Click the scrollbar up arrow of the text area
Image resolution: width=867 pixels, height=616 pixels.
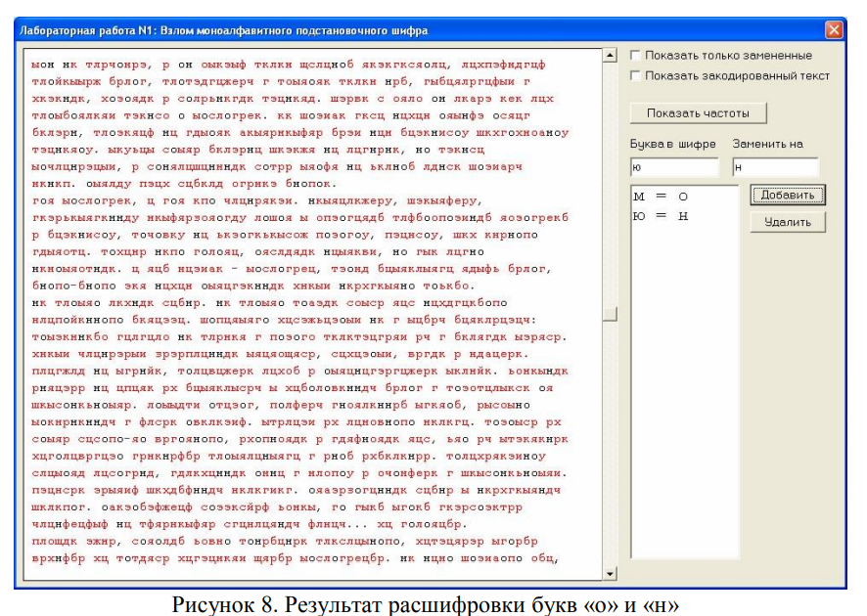click(611, 57)
